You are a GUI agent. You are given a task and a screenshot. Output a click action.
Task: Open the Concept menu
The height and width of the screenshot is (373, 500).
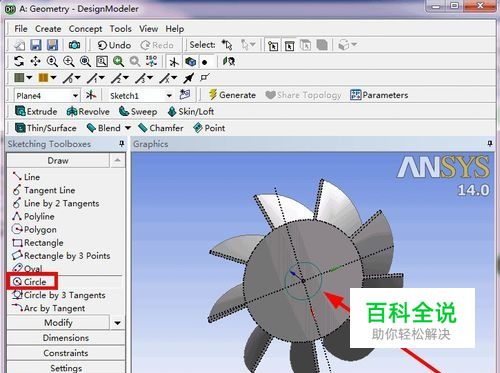pos(85,29)
